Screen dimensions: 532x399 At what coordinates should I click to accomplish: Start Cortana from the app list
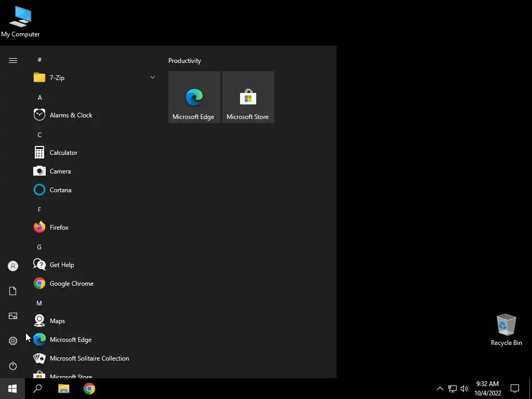tap(95, 190)
